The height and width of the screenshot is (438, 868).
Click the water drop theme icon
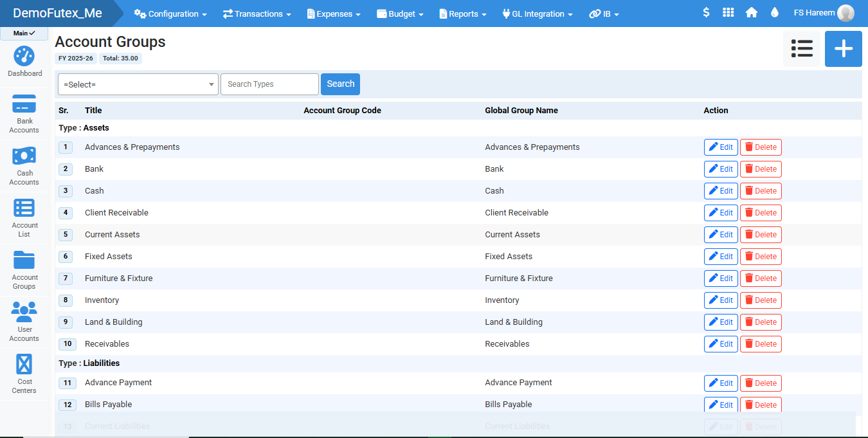[x=774, y=13]
